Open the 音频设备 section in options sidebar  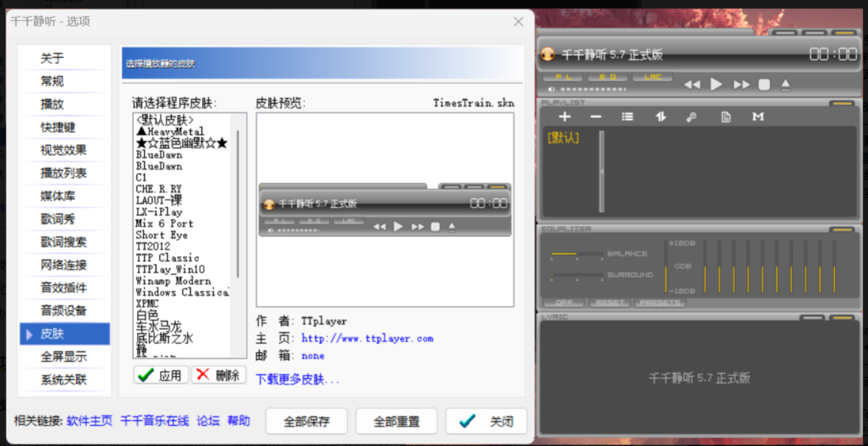[x=65, y=311]
